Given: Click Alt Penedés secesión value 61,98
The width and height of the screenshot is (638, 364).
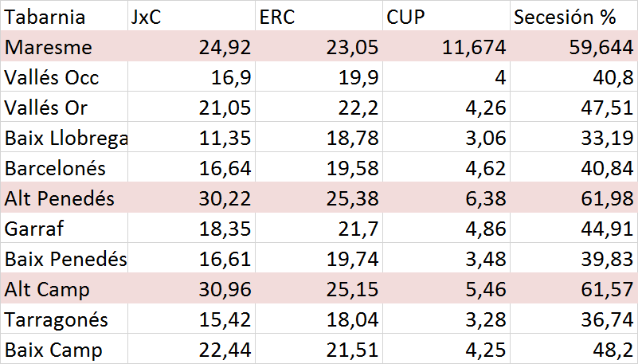Looking at the screenshot, I should coord(607,198).
